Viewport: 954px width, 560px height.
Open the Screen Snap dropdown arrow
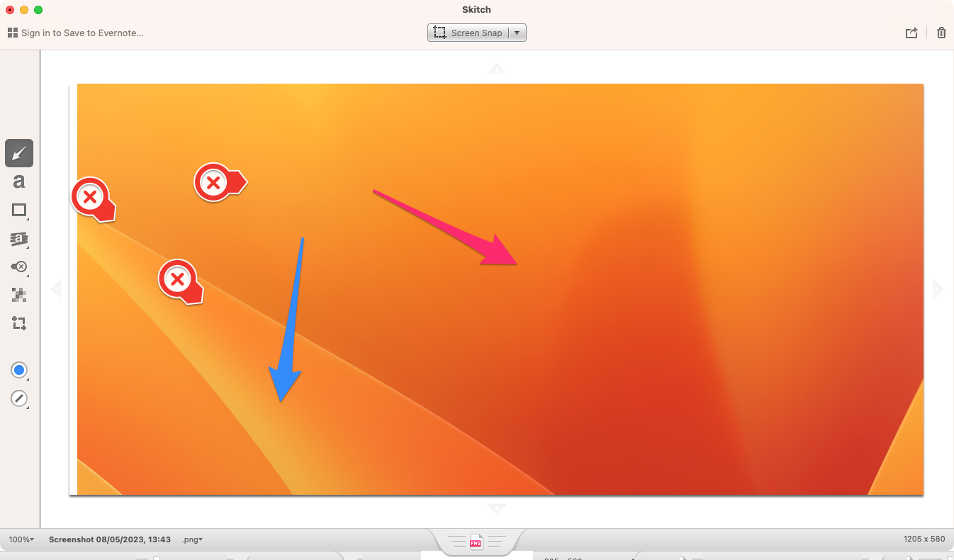click(517, 33)
